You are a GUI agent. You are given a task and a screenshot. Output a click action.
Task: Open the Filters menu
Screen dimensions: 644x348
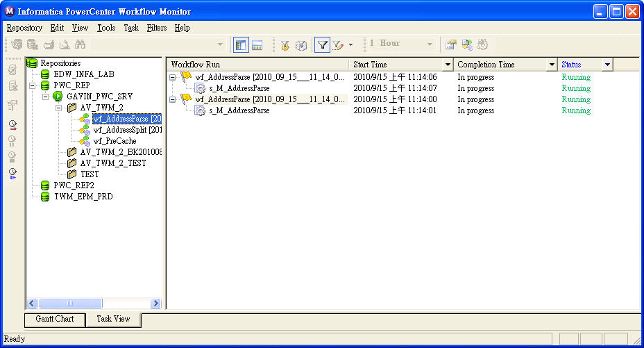click(156, 28)
